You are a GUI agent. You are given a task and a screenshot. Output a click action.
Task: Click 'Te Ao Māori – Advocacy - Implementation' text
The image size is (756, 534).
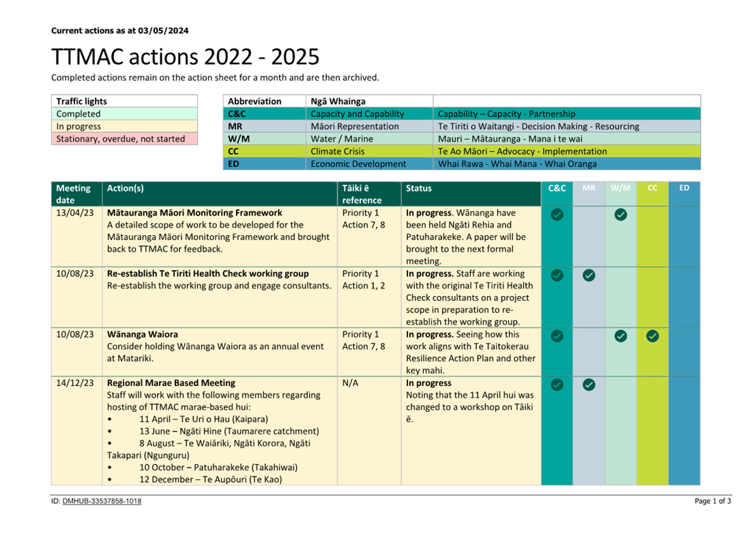(x=522, y=152)
